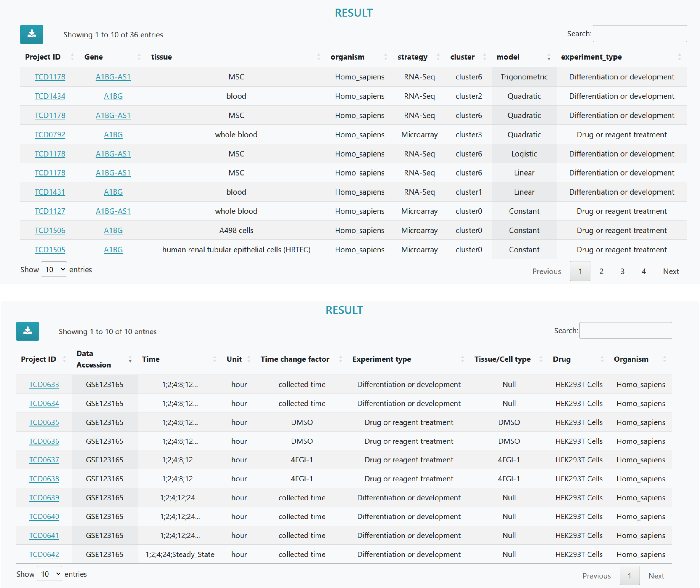This screenshot has height=588, width=700.
Task: Click the bottom table's search field
Action: (x=625, y=330)
